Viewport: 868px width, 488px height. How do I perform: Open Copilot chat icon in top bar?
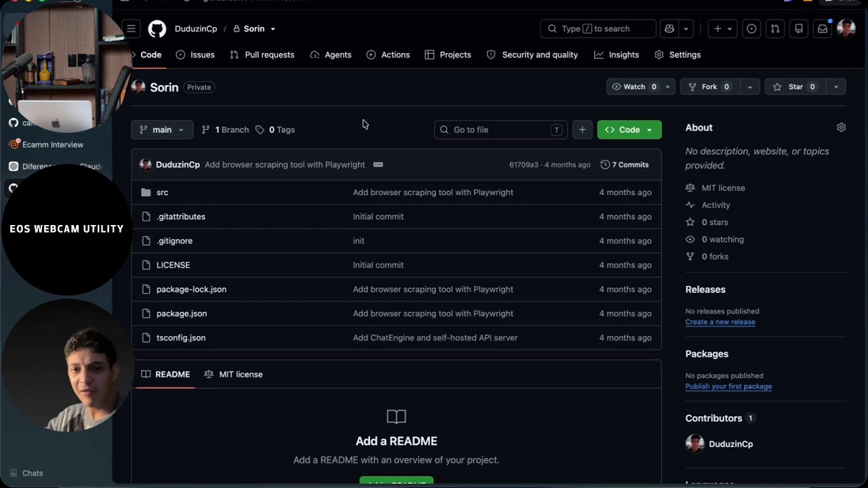click(669, 28)
